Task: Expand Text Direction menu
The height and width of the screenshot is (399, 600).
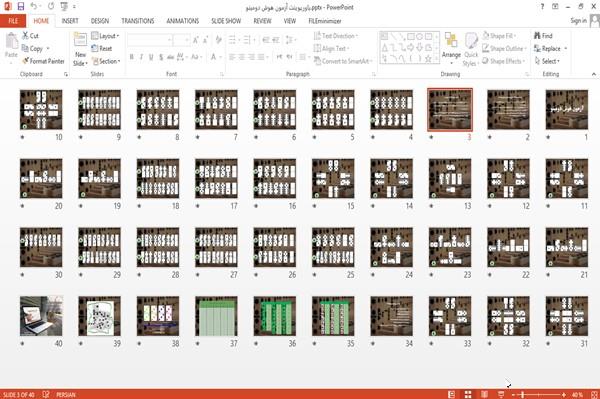Action: pos(336,36)
